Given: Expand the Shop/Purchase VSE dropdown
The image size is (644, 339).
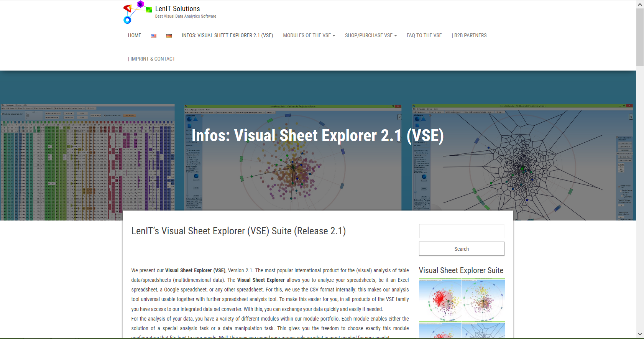Looking at the screenshot, I should 370,36.
